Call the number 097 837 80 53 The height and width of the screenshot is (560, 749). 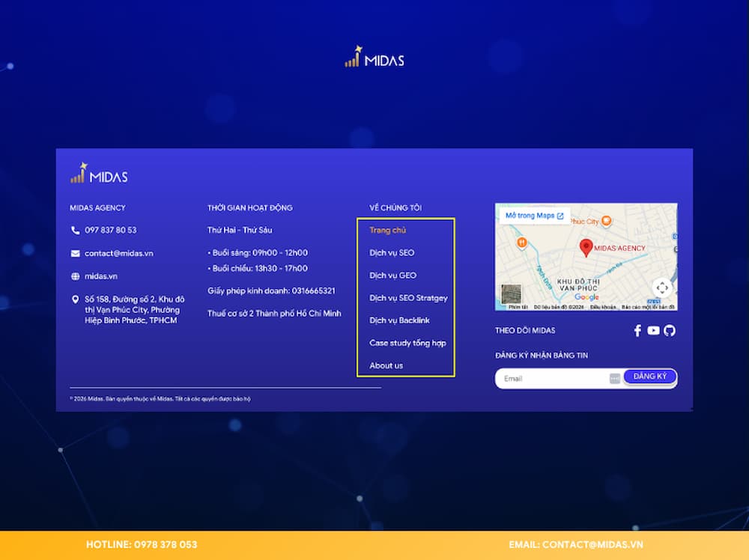(110, 230)
